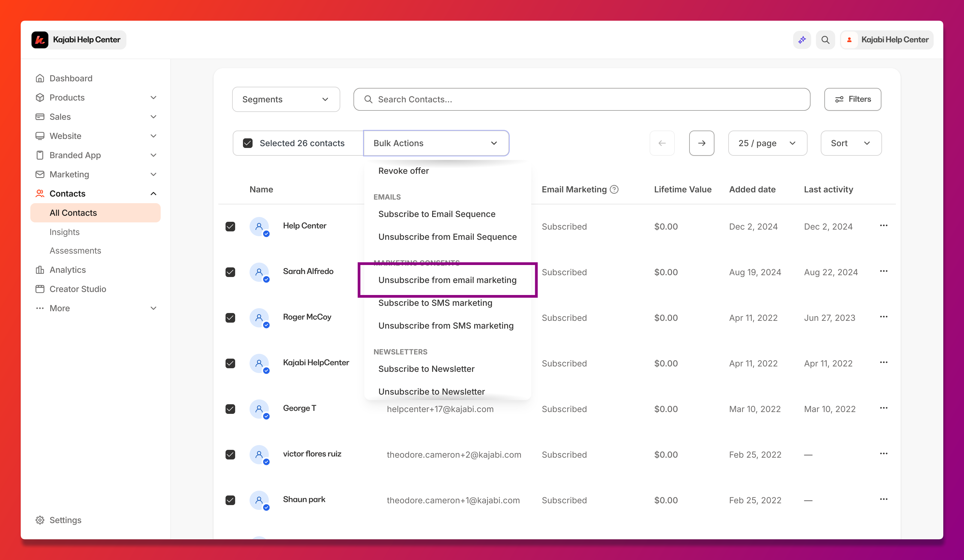This screenshot has height=560, width=964.
Task: Choose Unsubscribe to Newsletter action
Action: pos(431,392)
